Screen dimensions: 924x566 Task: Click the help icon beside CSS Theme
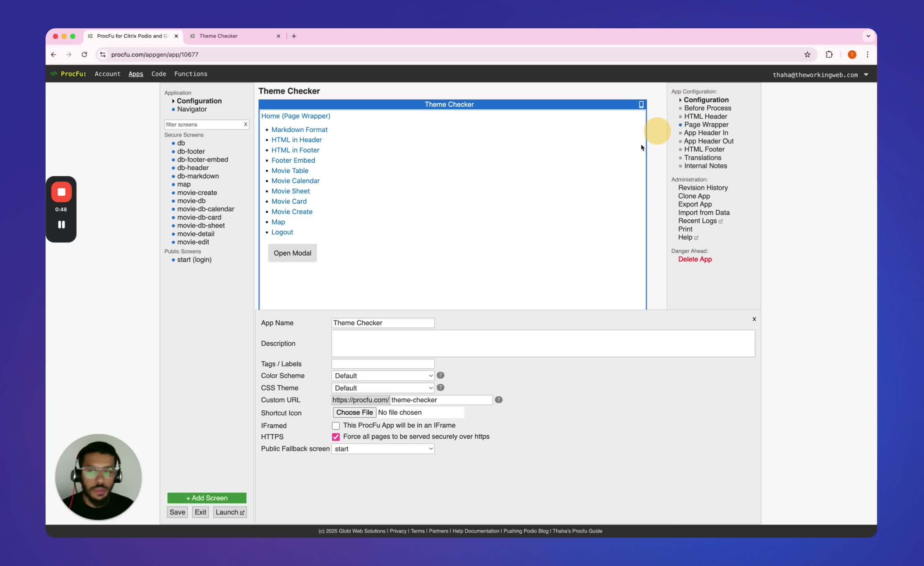440,388
